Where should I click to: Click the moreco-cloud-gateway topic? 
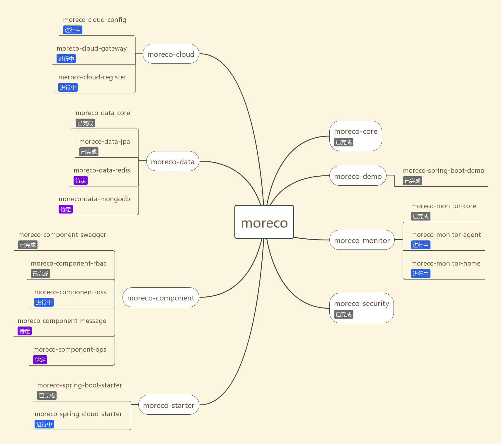tap(92, 49)
